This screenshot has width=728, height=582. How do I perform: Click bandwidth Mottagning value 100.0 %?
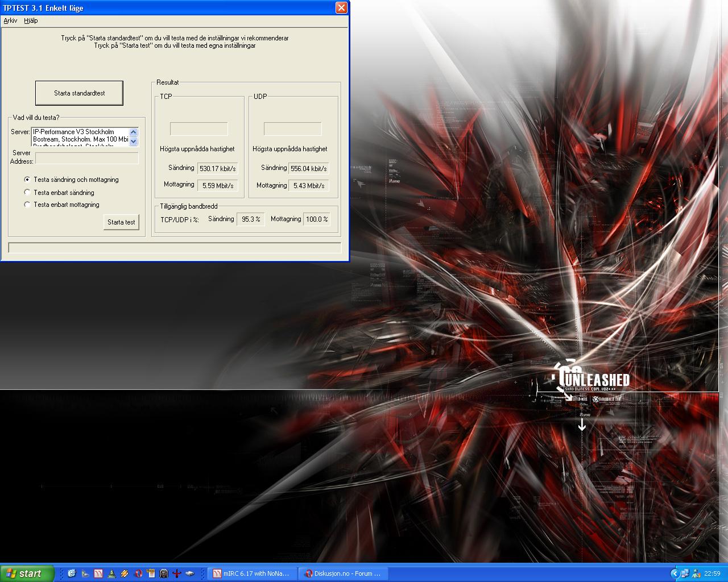click(317, 219)
